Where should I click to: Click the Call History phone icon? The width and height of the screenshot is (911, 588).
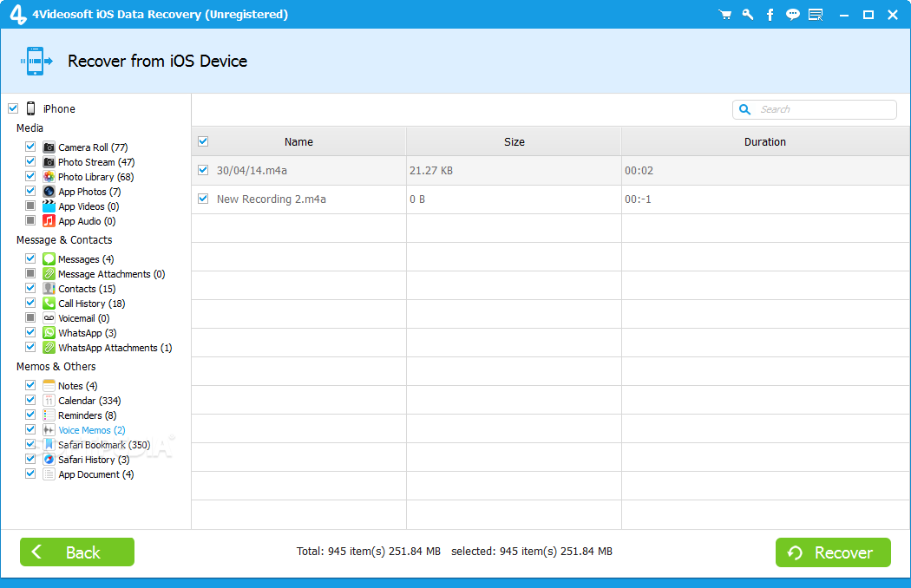(49, 304)
